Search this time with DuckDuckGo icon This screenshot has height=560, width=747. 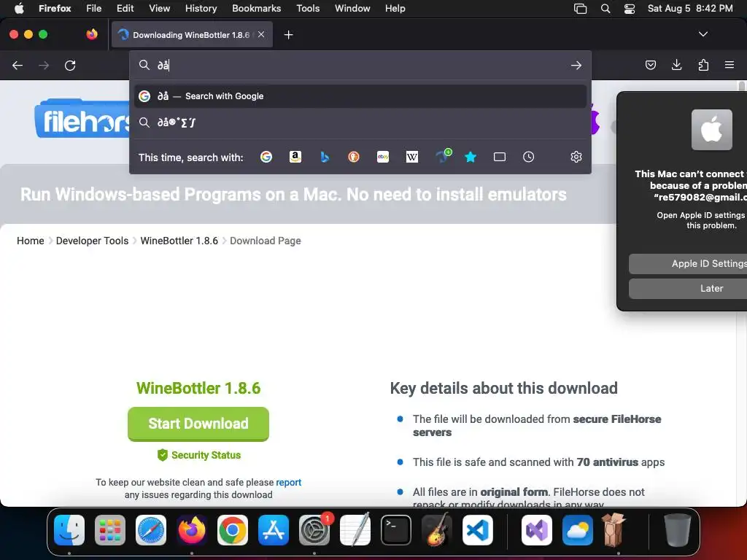[354, 157]
